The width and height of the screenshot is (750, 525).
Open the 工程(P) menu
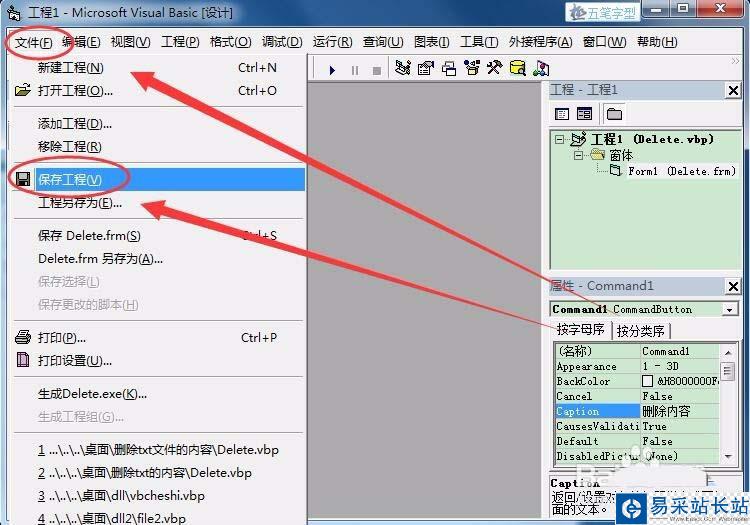(x=180, y=42)
